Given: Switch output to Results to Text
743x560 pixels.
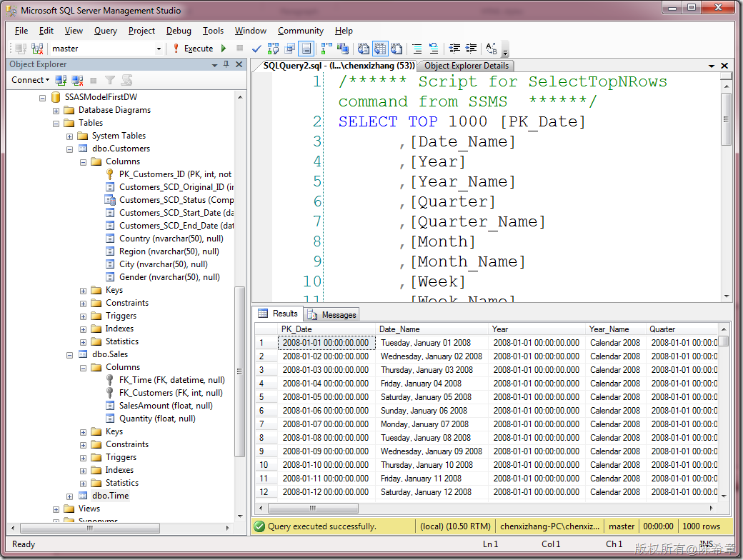Looking at the screenshot, I should coord(364,49).
